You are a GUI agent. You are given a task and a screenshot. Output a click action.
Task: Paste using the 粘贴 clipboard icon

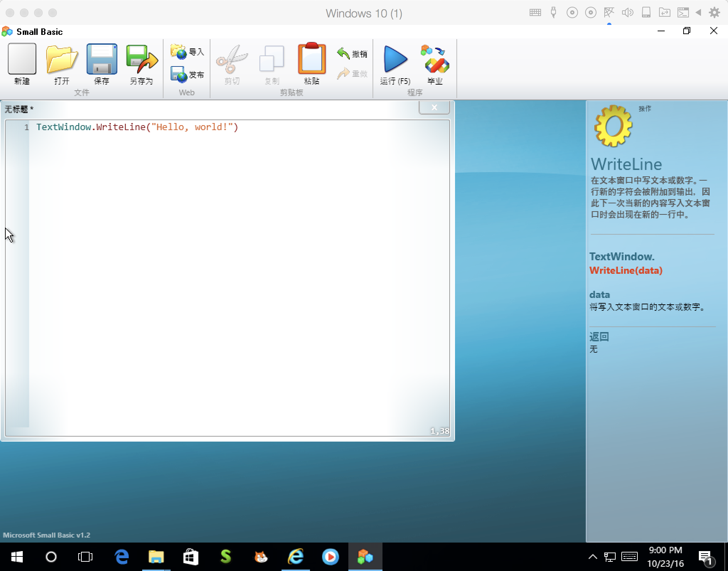[312, 59]
